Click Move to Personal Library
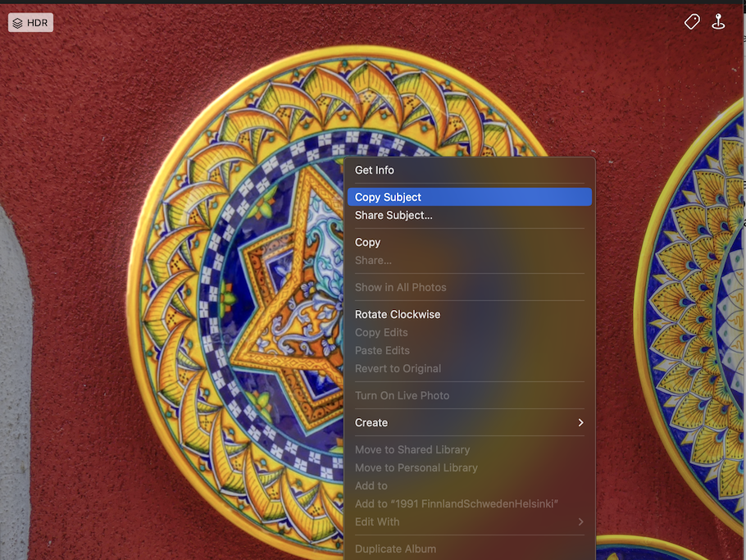 pyautogui.click(x=469, y=467)
